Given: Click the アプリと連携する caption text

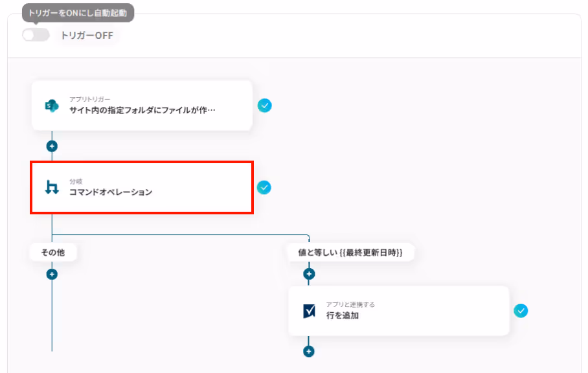Looking at the screenshot, I should click(350, 304).
